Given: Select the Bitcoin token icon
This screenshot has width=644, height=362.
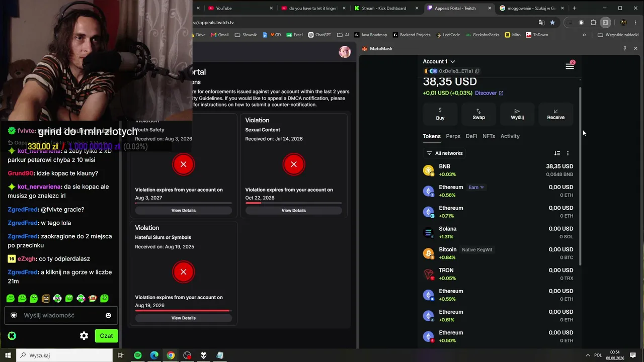Looking at the screenshot, I should pos(428,253).
